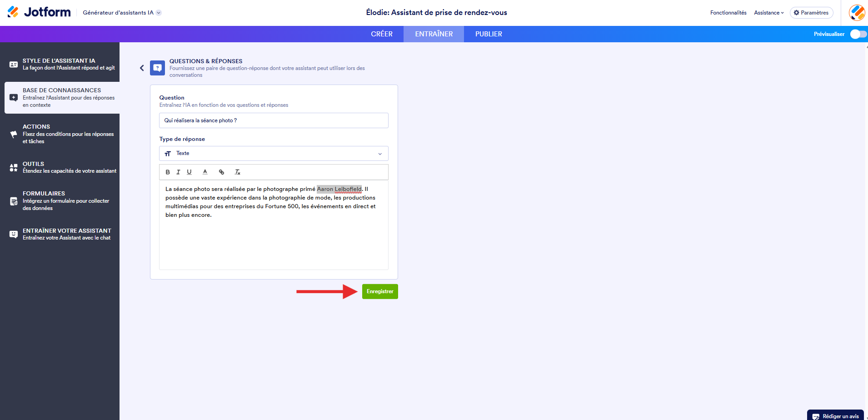
Task: Click the Élodie assistant title
Action: (x=436, y=12)
